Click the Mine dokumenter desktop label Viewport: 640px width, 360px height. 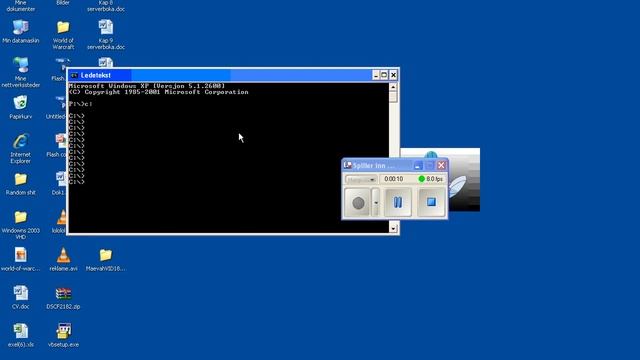pos(20,5)
